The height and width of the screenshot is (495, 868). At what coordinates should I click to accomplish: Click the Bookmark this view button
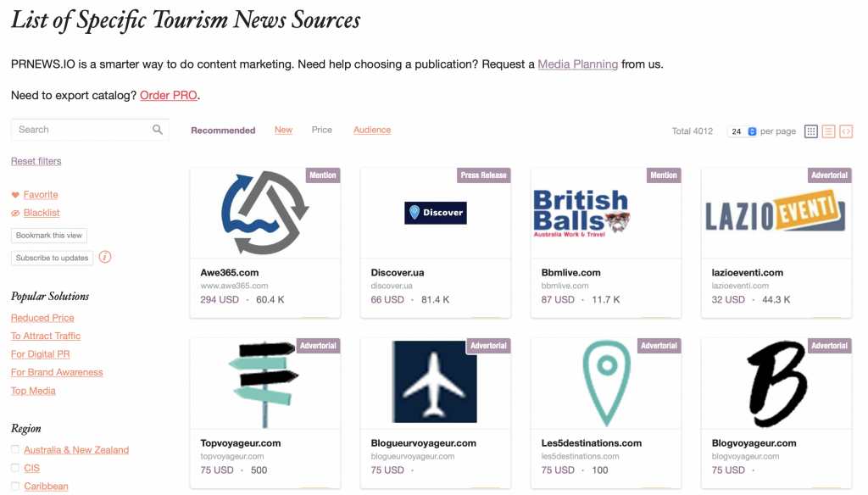(x=48, y=236)
